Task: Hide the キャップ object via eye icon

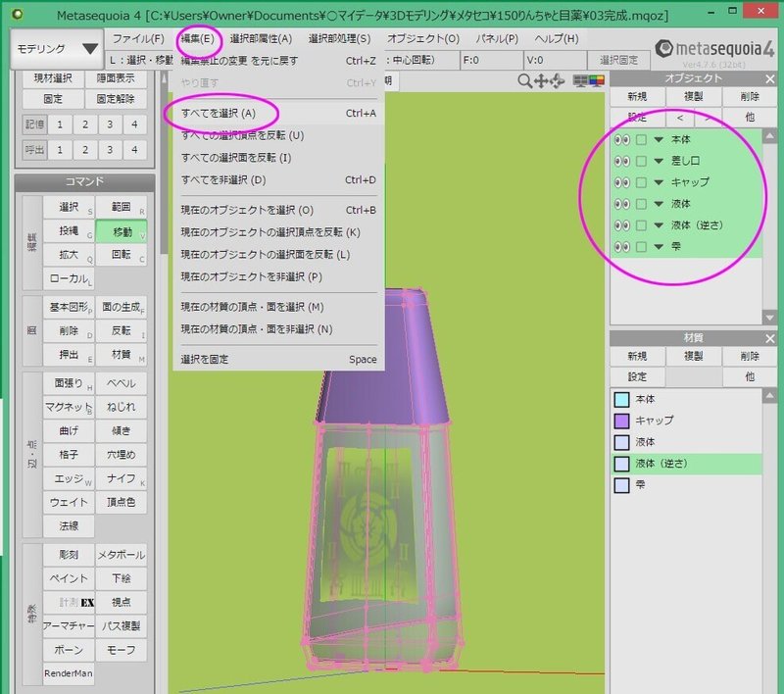Action: [x=621, y=182]
